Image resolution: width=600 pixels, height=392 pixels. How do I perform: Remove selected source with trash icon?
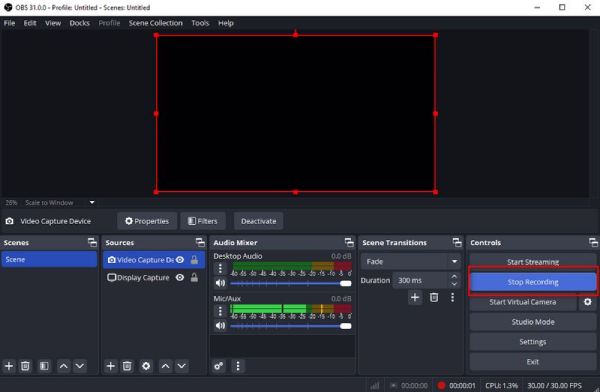(x=127, y=366)
